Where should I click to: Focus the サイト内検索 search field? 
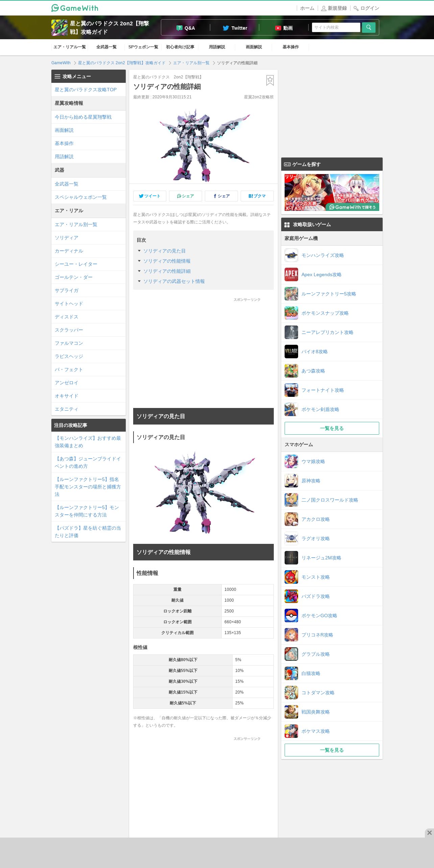pyautogui.click(x=336, y=27)
